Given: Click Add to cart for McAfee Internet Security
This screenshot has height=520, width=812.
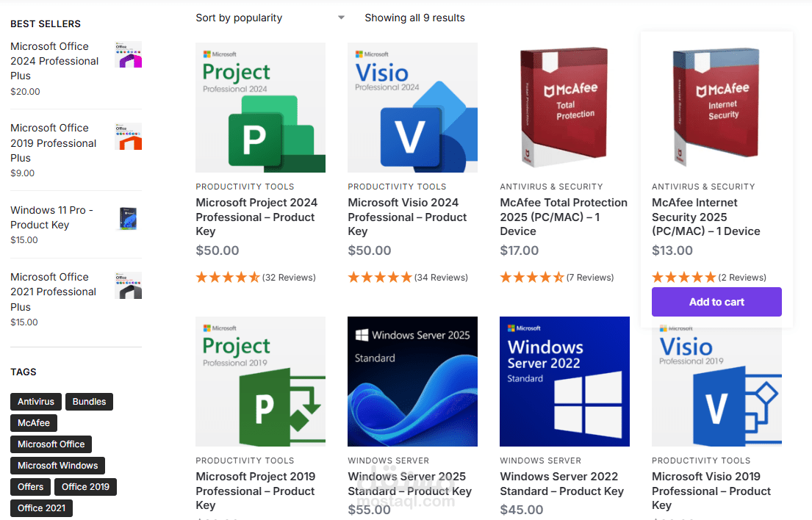Looking at the screenshot, I should pyautogui.click(x=716, y=302).
